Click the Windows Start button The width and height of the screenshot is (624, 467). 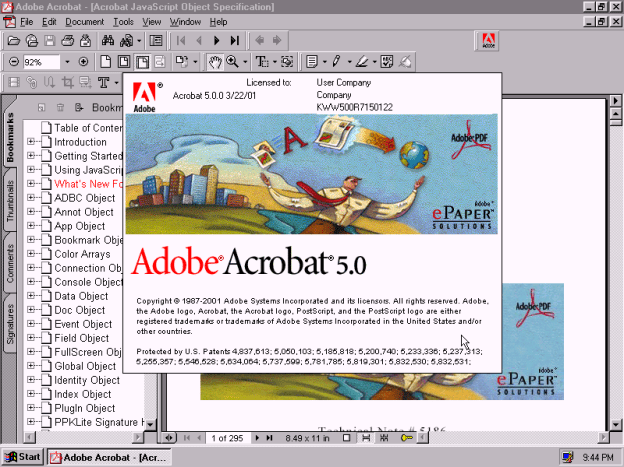click(23, 457)
